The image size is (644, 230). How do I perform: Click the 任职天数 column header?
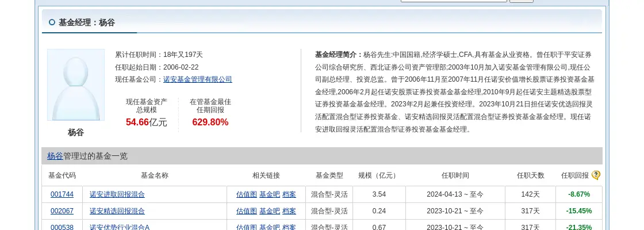coord(530,175)
